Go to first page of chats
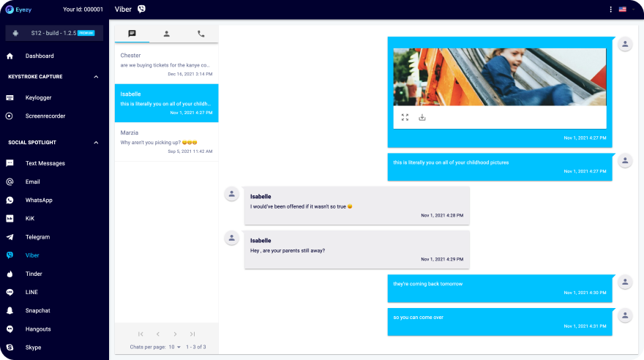This screenshot has width=644, height=360. click(x=141, y=334)
